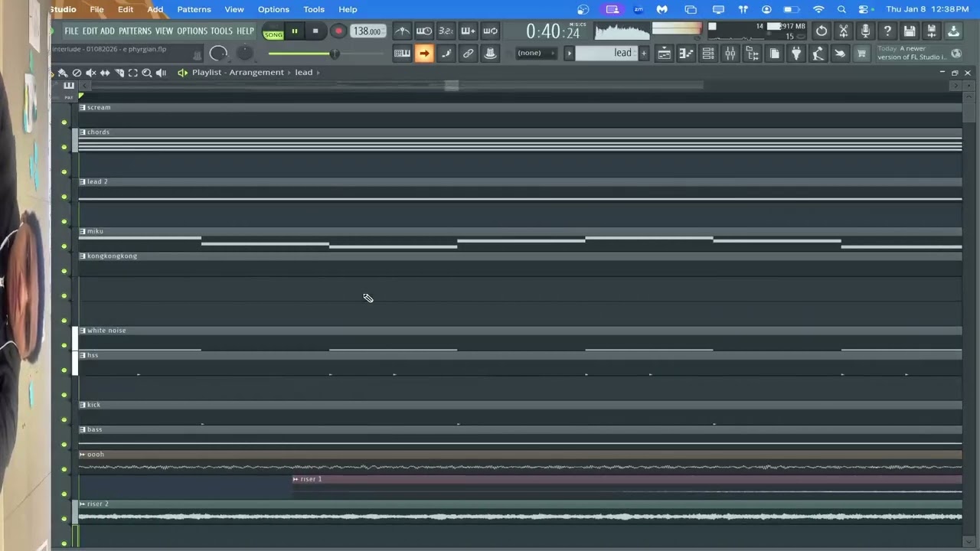Toggle the orange auto-scroll arrow button

click(x=424, y=53)
